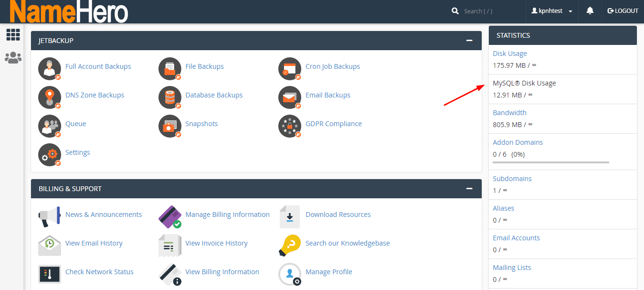
Task: Click the Addon Domains usage progress bar
Action: 550,162
